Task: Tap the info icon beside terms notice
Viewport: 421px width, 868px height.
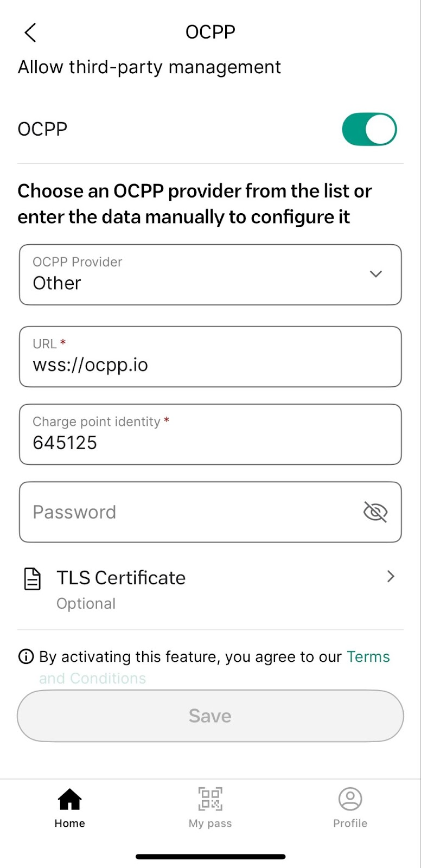Action: (26, 656)
